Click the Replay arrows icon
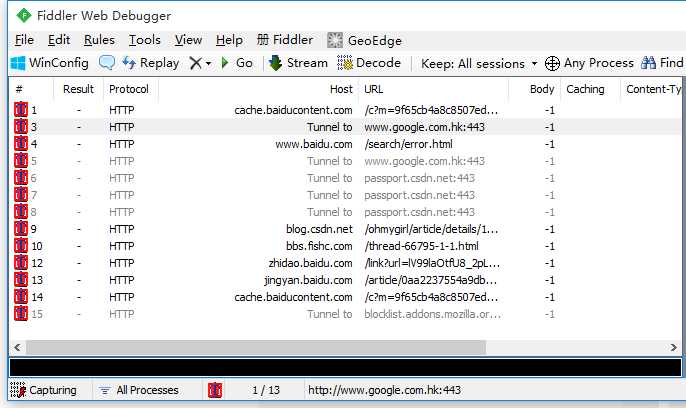The image size is (686, 408). coord(129,63)
